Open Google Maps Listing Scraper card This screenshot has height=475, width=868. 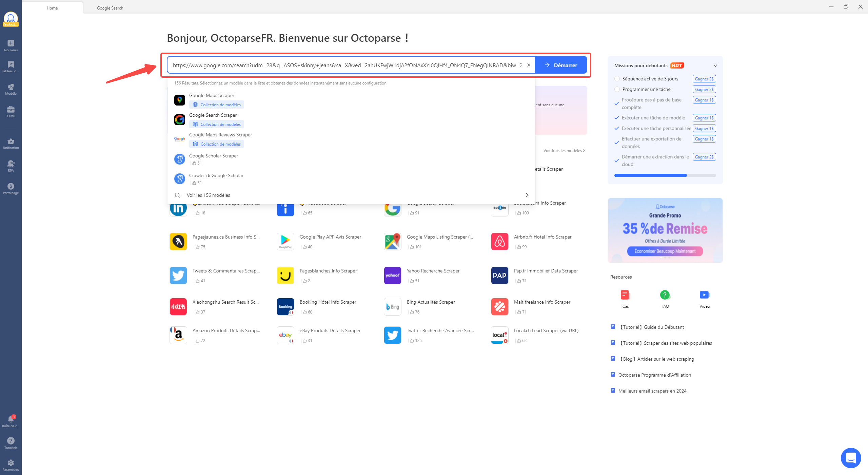430,242
